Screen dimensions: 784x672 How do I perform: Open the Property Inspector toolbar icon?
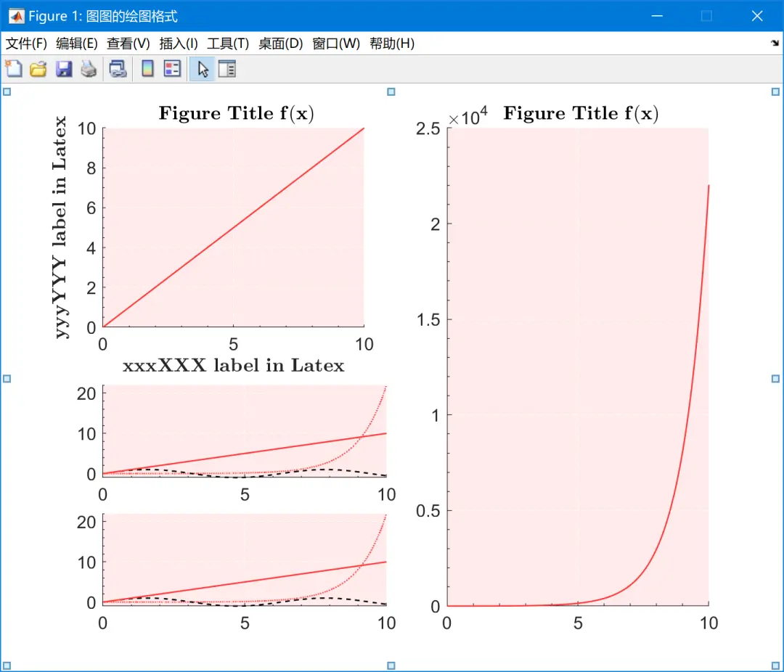pyautogui.click(x=227, y=69)
